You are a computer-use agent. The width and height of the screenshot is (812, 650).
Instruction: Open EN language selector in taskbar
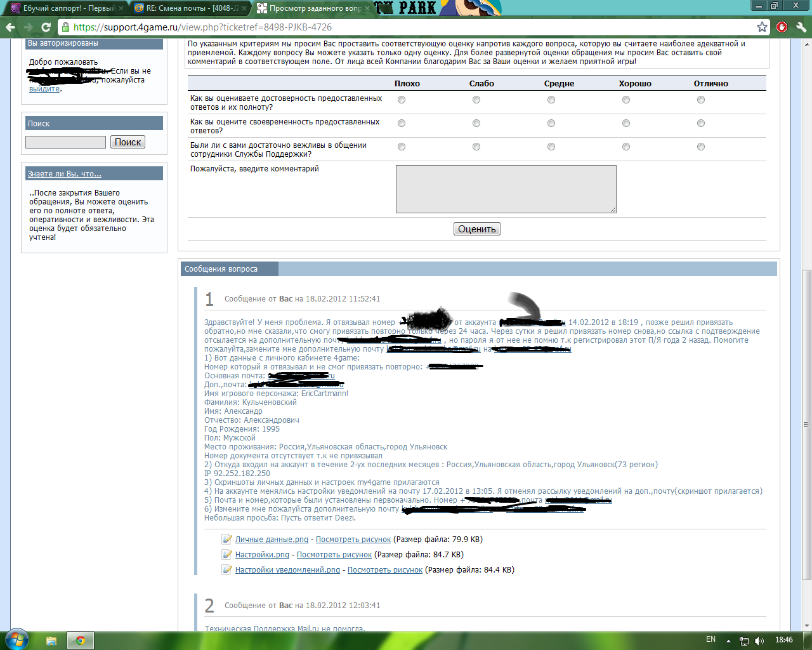tap(710, 640)
